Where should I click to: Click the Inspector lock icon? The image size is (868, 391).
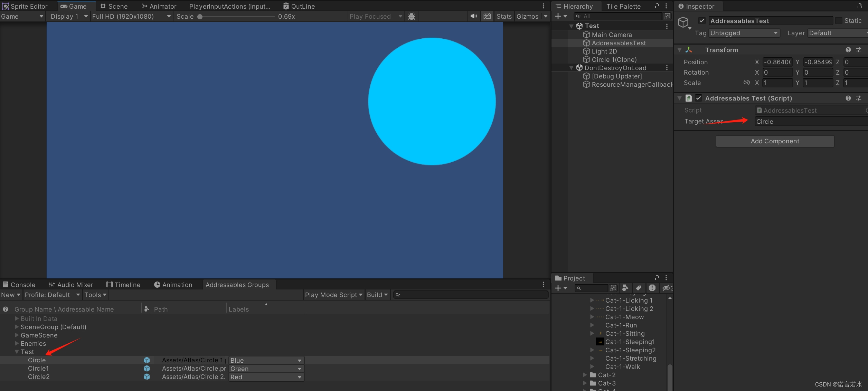(x=859, y=6)
